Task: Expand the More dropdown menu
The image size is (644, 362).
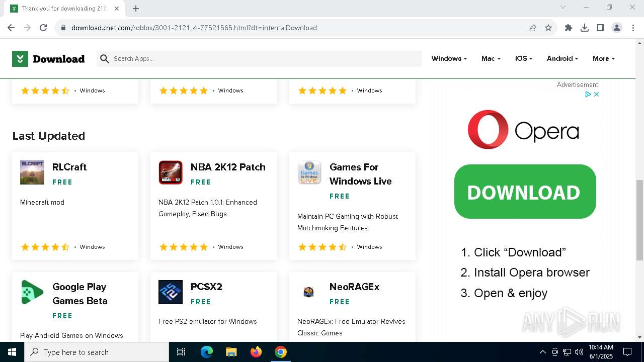Action: coord(603,59)
